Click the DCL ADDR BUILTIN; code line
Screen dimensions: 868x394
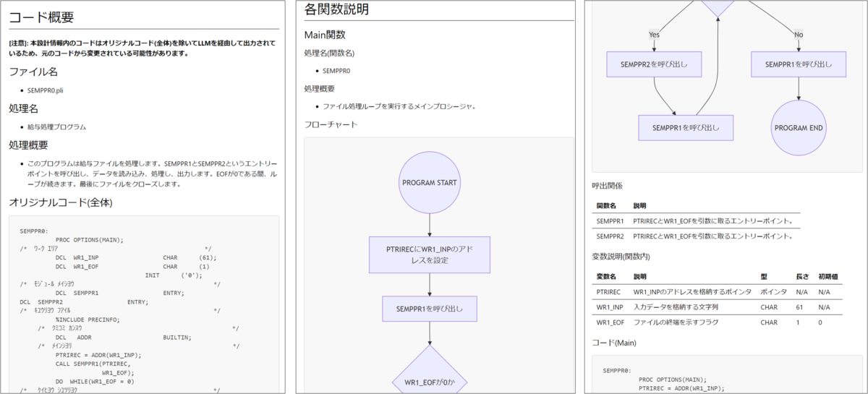pos(123,337)
